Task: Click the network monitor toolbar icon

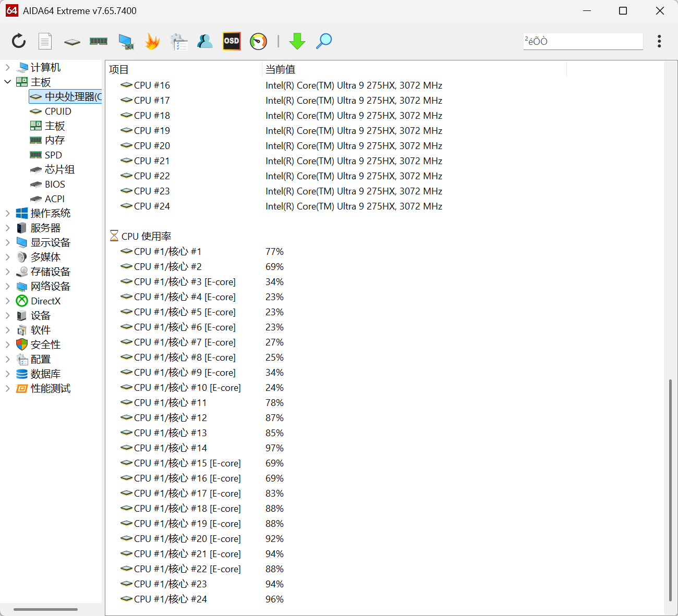Action: tap(126, 42)
